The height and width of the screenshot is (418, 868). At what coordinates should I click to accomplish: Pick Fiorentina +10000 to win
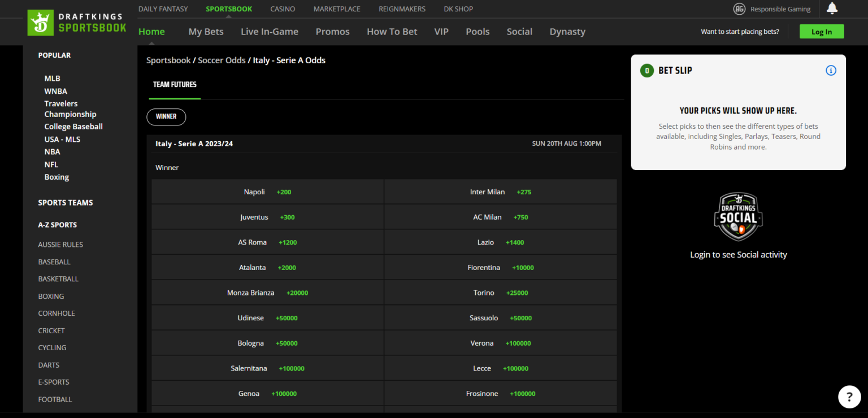coord(501,268)
